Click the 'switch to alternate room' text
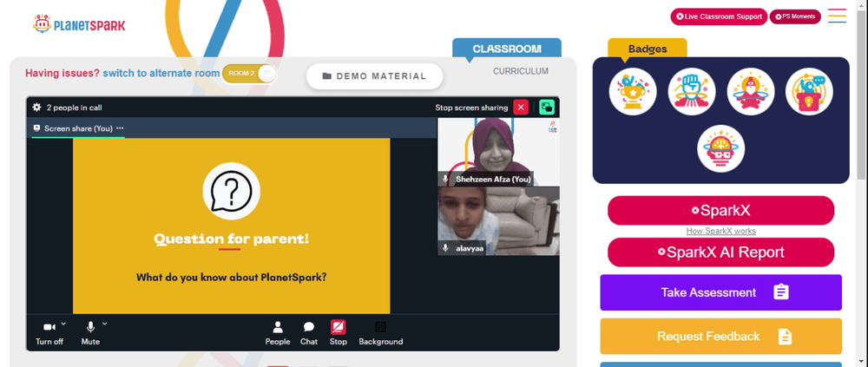The image size is (868, 367). (x=161, y=73)
